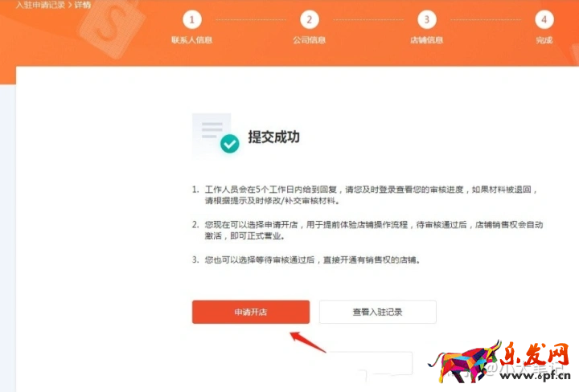The image size is (579, 392).
Task: Click the 申请开店 red button
Action: 251,312
